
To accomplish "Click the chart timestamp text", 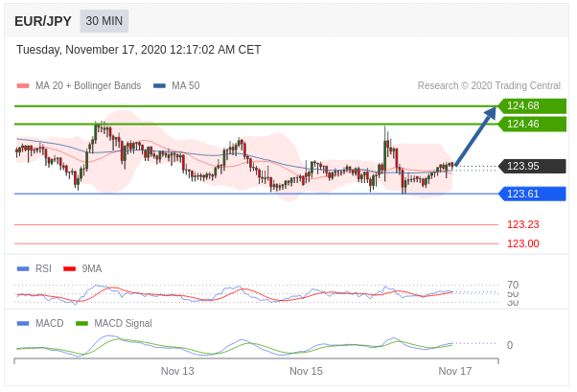I will pos(139,50).
